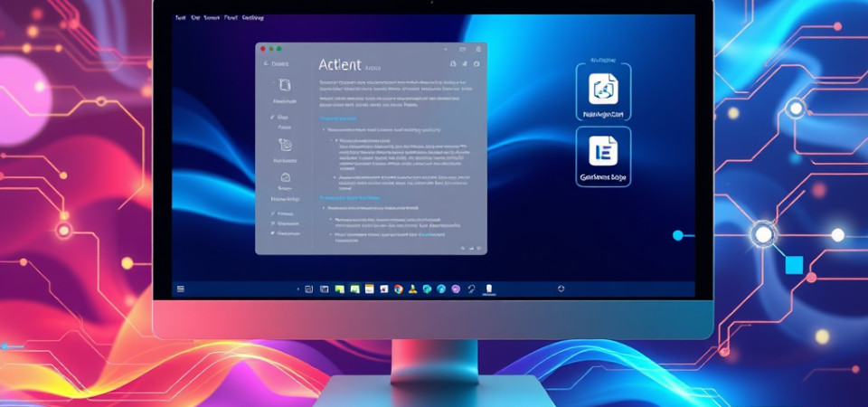Open the orange-topped calendar icon in the taskbar
This screenshot has height=407, width=868.
(369, 289)
